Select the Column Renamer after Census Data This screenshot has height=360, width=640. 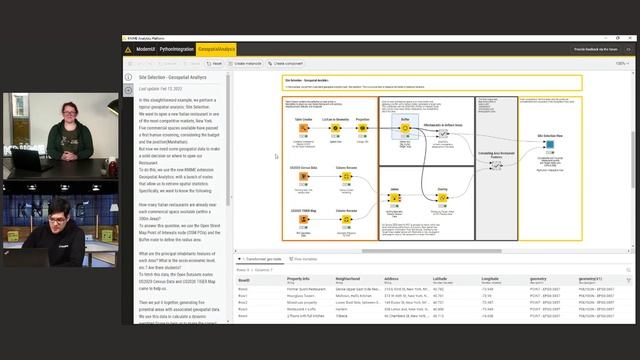click(x=346, y=176)
